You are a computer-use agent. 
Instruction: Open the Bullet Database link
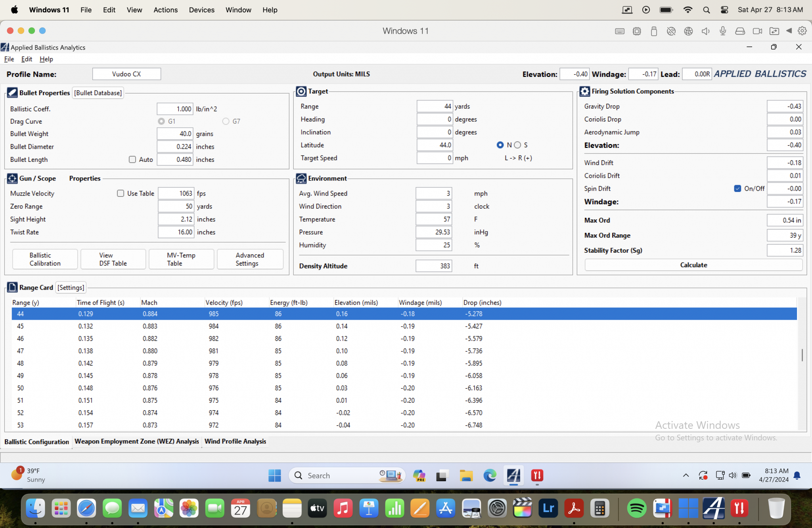click(x=98, y=92)
